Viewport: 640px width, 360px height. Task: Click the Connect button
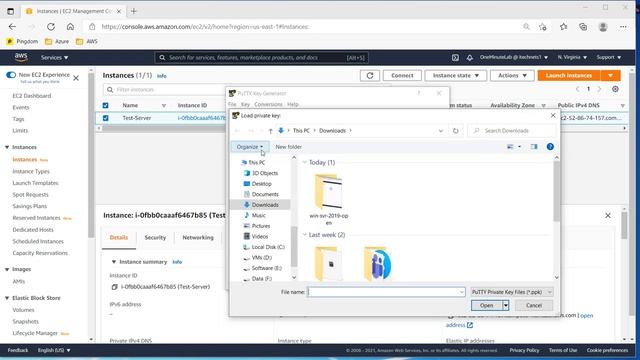pos(402,76)
